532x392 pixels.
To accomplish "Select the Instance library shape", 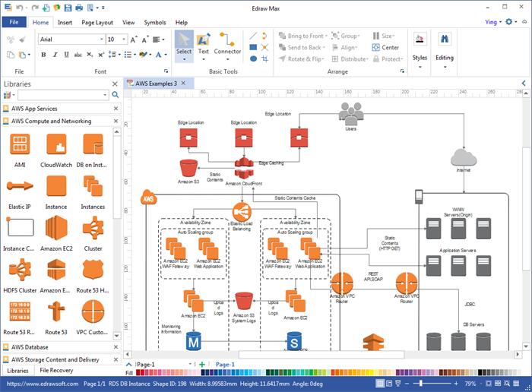I will (x=56, y=186).
